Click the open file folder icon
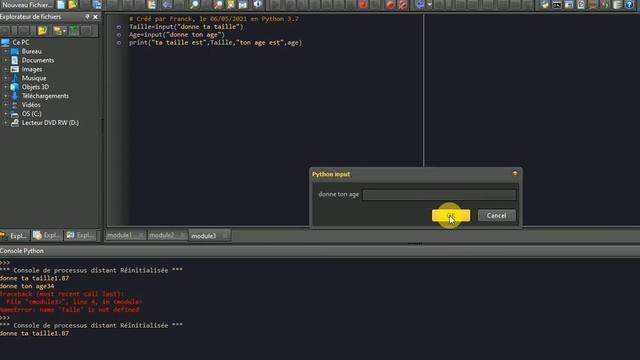The image size is (640, 360). click(x=73, y=5)
